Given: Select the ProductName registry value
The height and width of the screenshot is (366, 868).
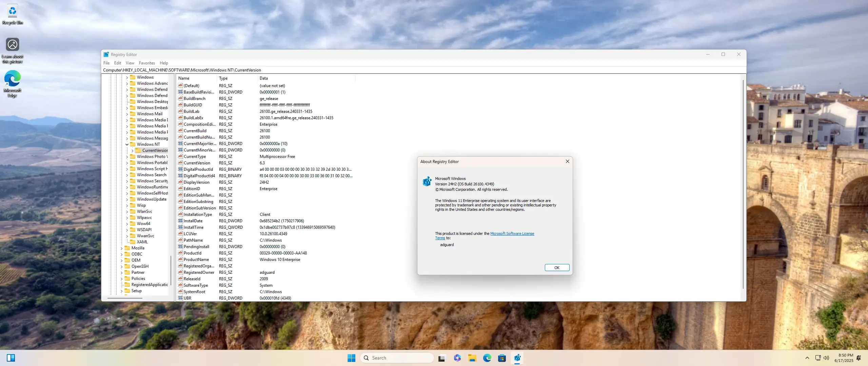Looking at the screenshot, I should tap(196, 260).
